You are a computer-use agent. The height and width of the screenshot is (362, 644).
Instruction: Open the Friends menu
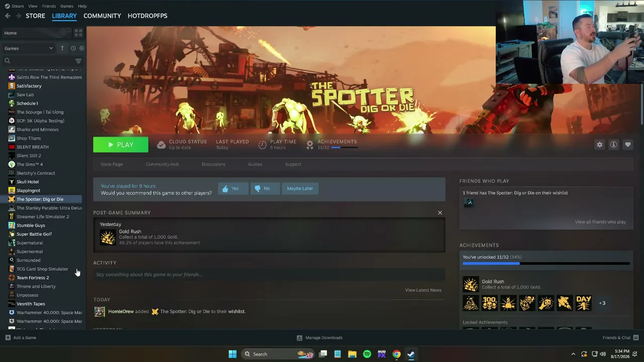[49, 6]
